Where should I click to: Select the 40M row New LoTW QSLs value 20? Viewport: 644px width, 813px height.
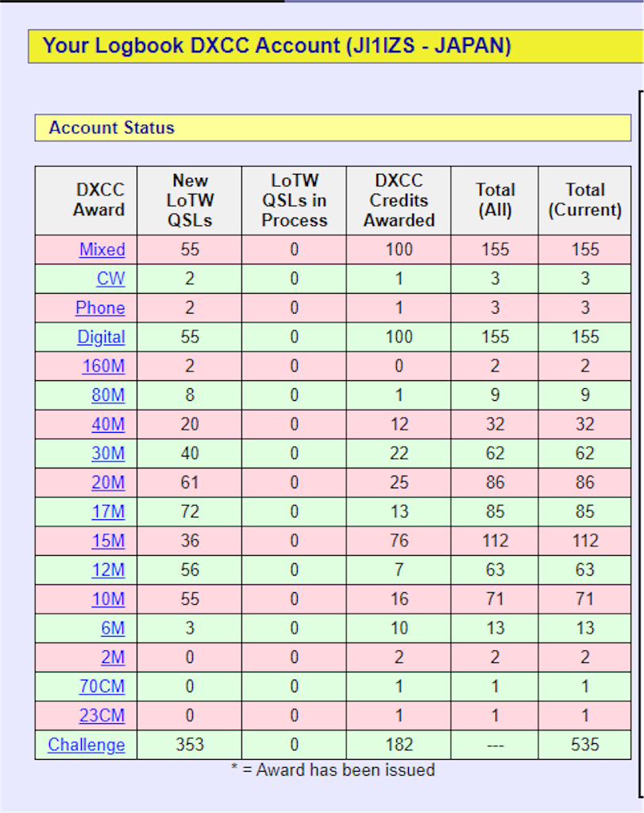tap(190, 424)
